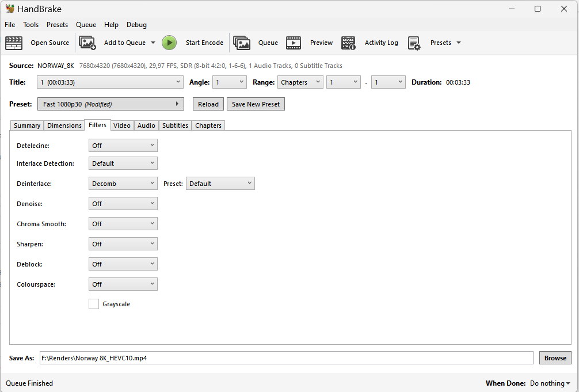Image resolution: width=579 pixels, height=392 pixels.
Task: Click the NORWAY_8K source name
Action: click(55, 66)
